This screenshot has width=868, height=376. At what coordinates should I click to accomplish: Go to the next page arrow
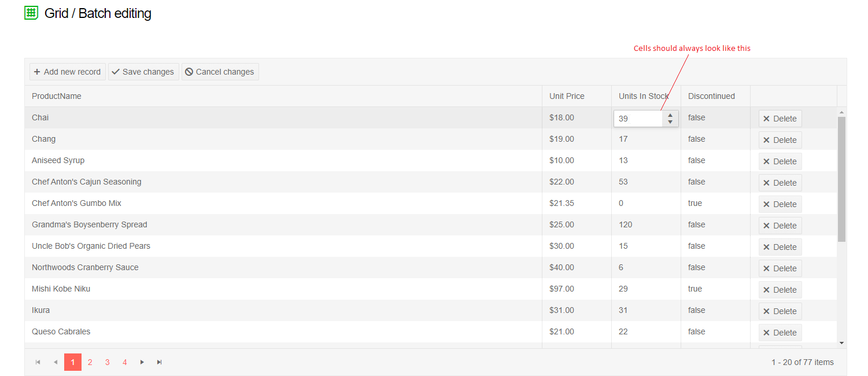[x=142, y=362]
